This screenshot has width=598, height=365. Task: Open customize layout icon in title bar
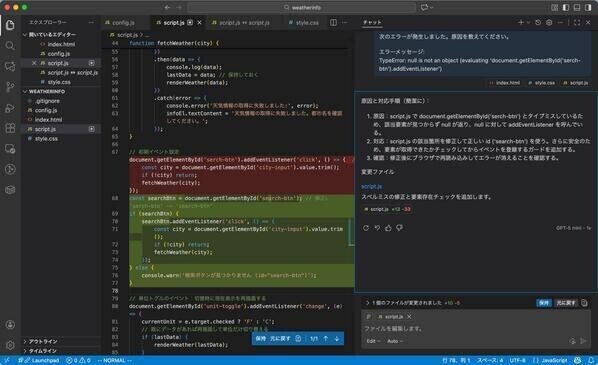[x=555, y=7]
